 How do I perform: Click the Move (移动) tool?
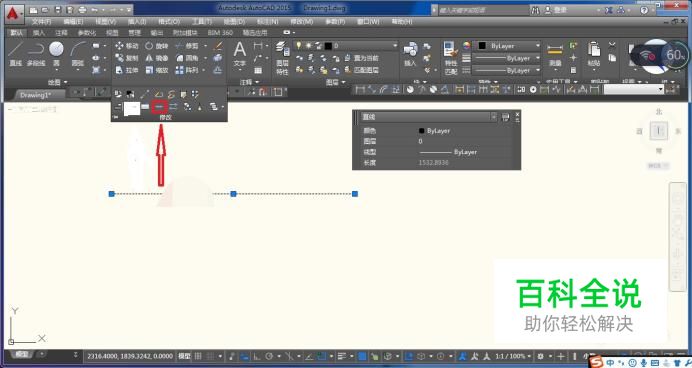pyautogui.click(x=127, y=46)
